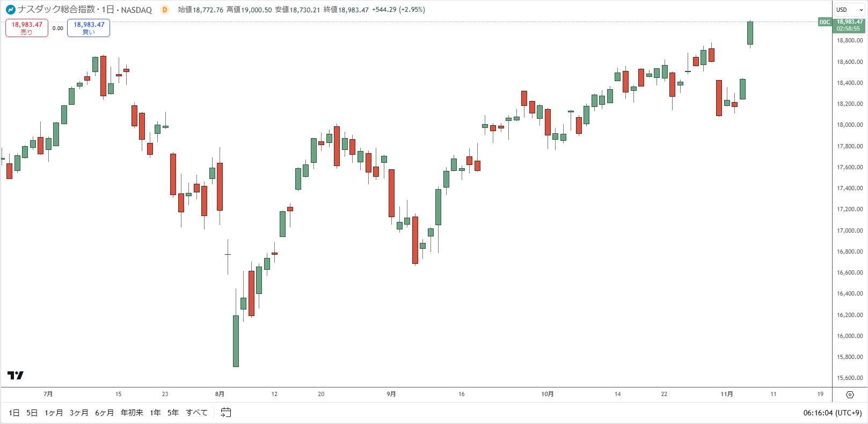Image resolution: width=868 pixels, height=424 pixels.
Task: Open the TradingView logo link
Action: point(16,375)
